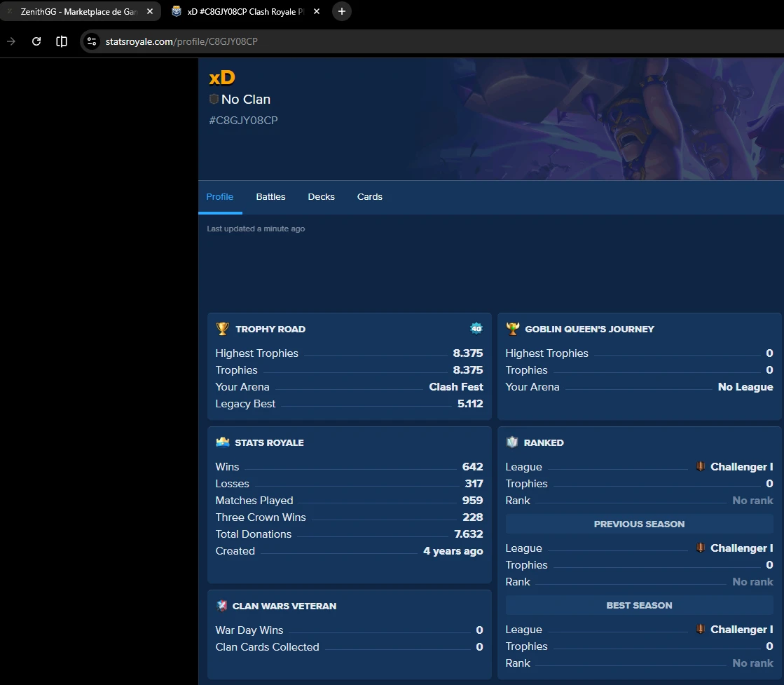Open a new browser tab

341,11
